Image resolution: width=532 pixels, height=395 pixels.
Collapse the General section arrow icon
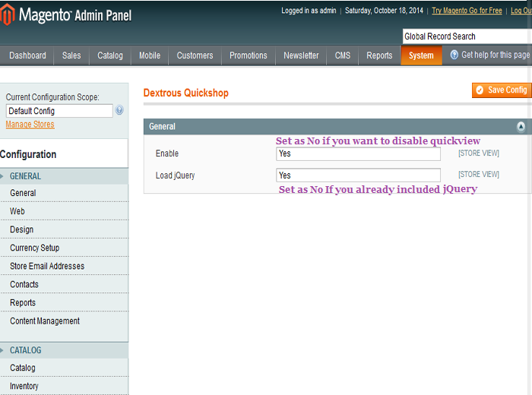521,127
